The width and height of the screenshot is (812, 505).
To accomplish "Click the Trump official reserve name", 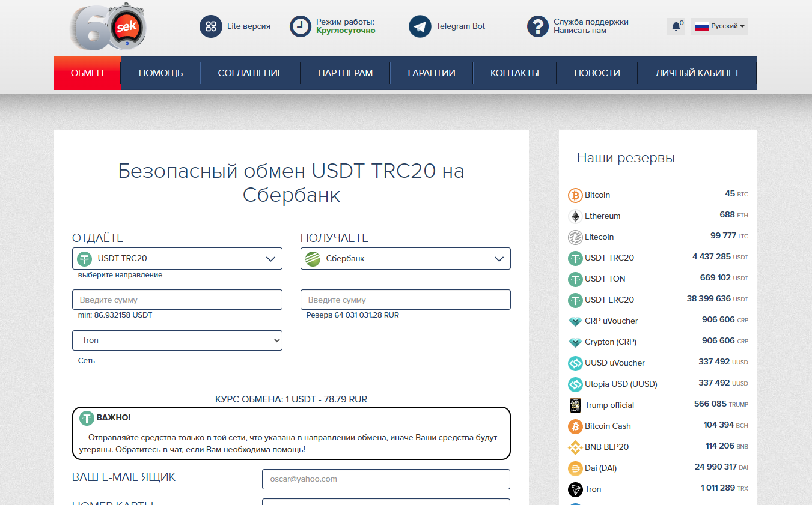I will 609,405.
